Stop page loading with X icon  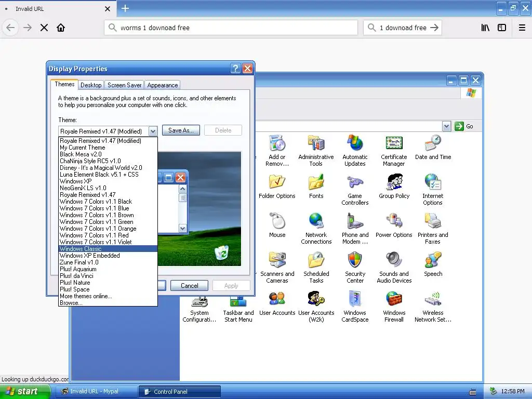(44, 28)
